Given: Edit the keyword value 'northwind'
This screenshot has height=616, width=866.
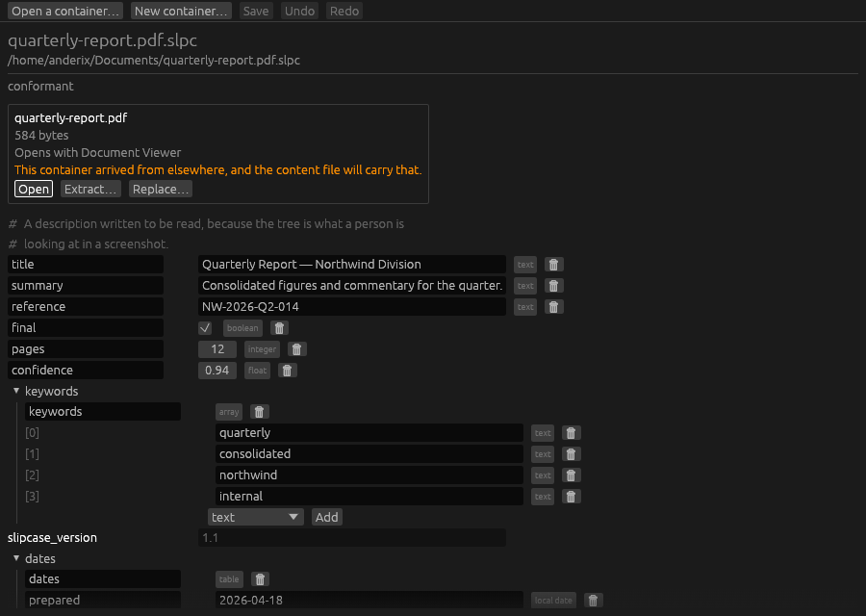Looking at the screenshot, I should tap(369, 475).
